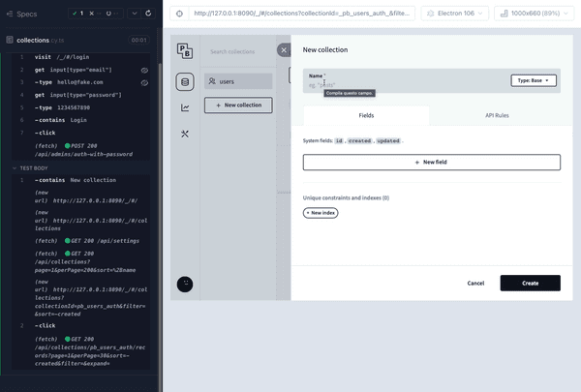Click the PocketBase logo icon
The width and height of the screenshot is (581, 392).
[x=185, y=51]
